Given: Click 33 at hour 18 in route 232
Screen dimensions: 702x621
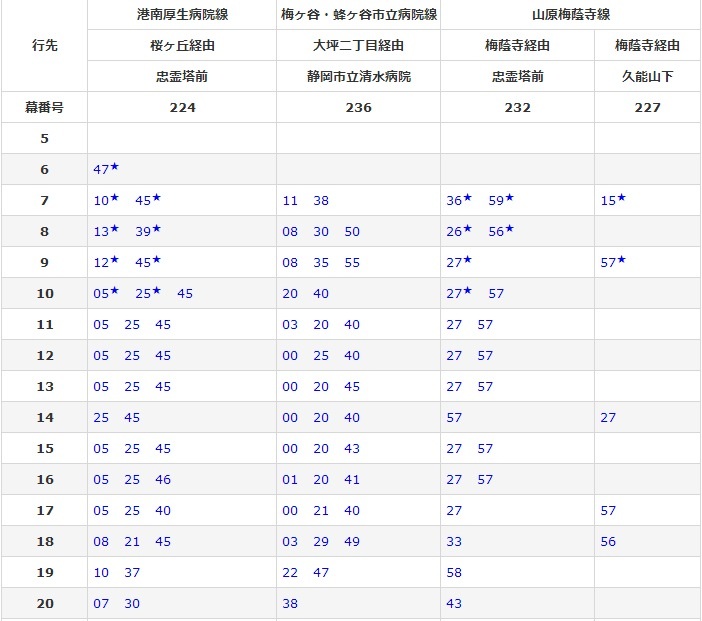Looking at the screenshot, I should coord(455,542).
